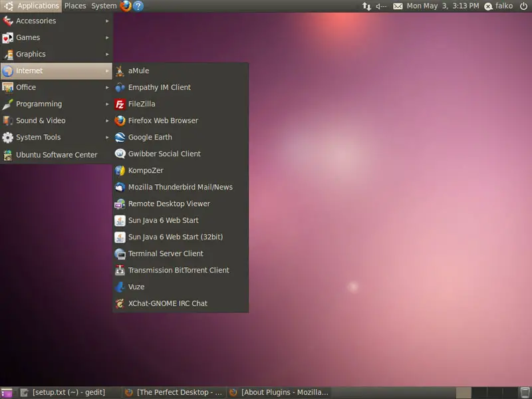Expand the Accessories submenu

point(57,21)
